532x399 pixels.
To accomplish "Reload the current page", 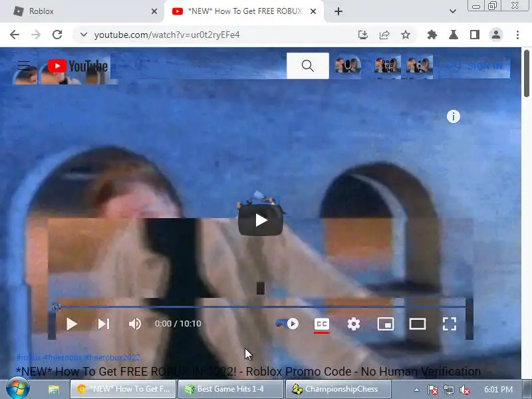I will pos(57,35).
